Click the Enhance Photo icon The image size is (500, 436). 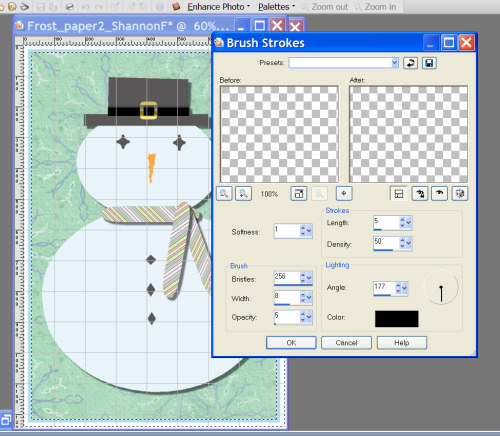tap(176, 6)
